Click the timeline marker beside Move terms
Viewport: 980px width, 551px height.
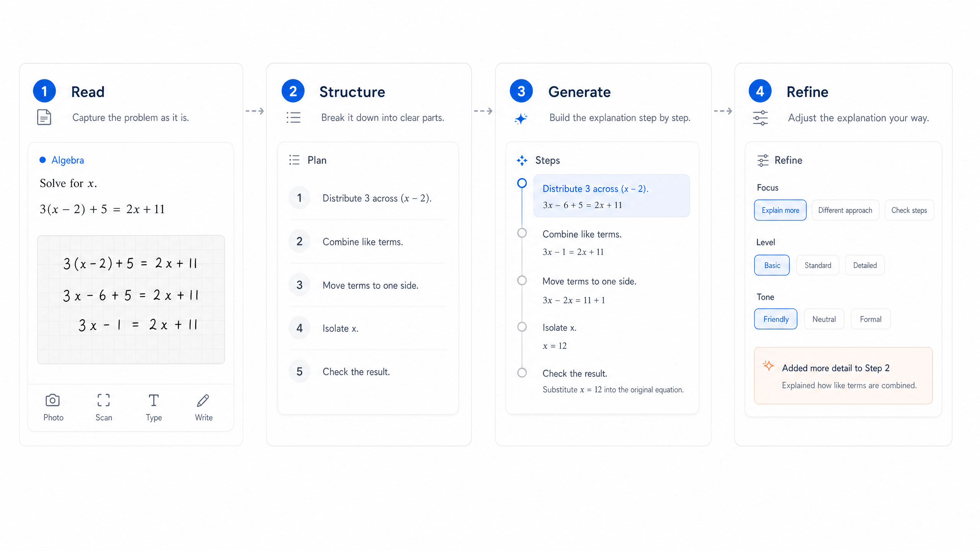coord(522,280)
